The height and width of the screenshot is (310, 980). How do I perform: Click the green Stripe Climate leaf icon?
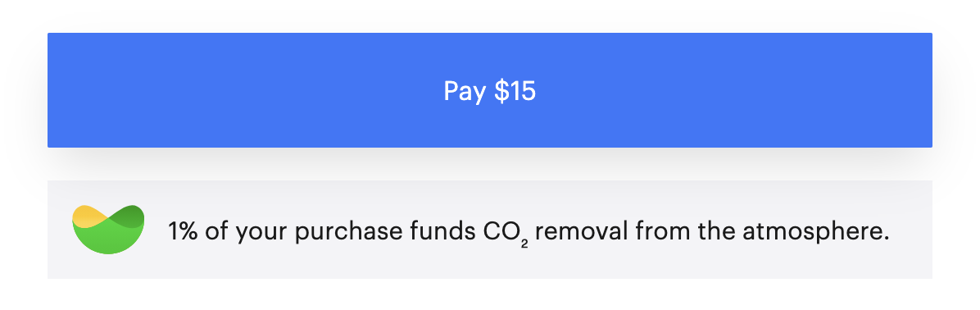pos(108,230)
